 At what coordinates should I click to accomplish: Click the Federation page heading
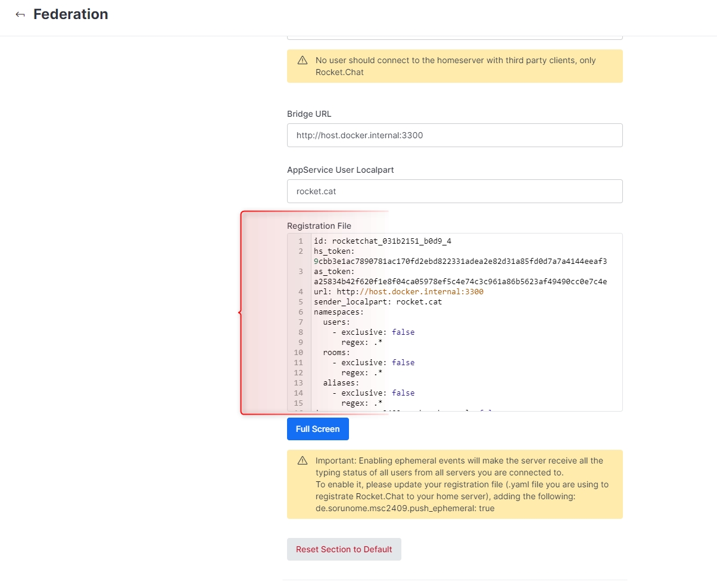point(70,14)
